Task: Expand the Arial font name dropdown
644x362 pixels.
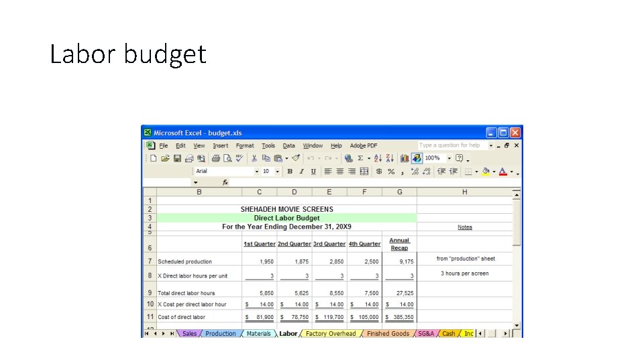Action: point(257,172)
